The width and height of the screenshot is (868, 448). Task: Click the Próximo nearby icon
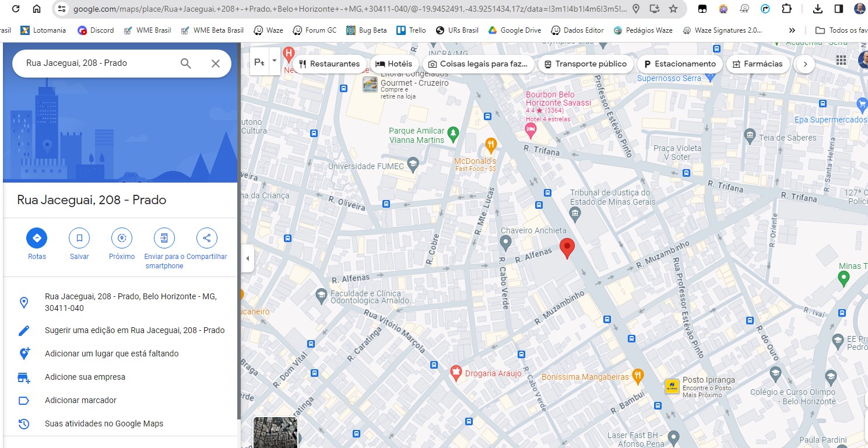[122, 238]
